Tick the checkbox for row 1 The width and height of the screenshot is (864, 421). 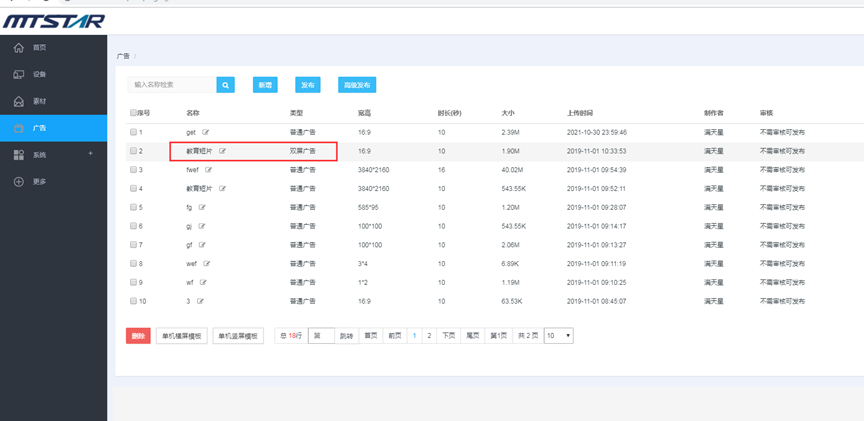tap(133, 132)
